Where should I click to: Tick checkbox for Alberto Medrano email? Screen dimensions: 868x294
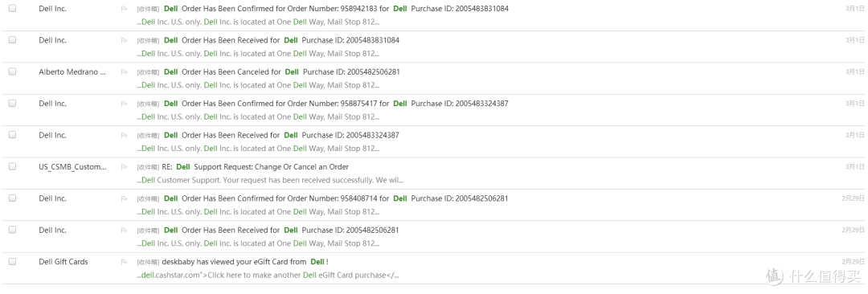pos(13,71)
